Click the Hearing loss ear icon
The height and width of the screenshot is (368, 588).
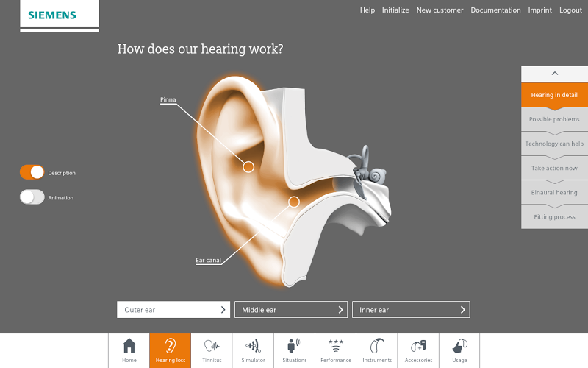(x=171, y=346)
